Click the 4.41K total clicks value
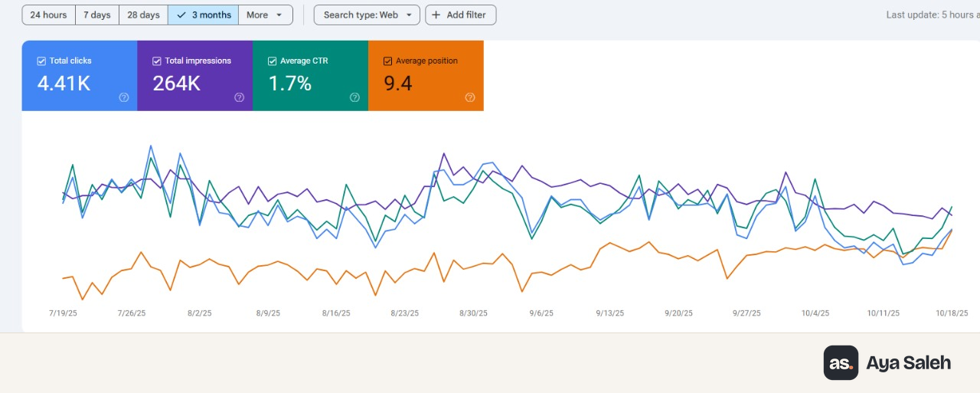980x393 pixels. [64, 84]
